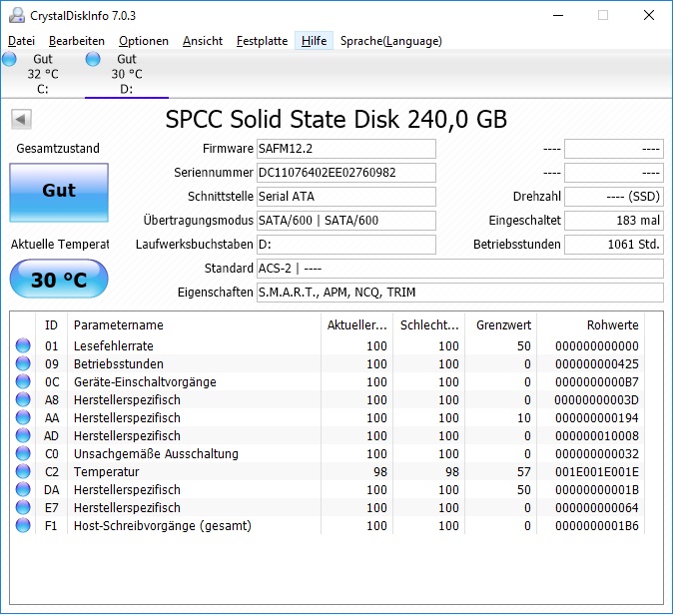Open the Optionen menu

(144, 41)
